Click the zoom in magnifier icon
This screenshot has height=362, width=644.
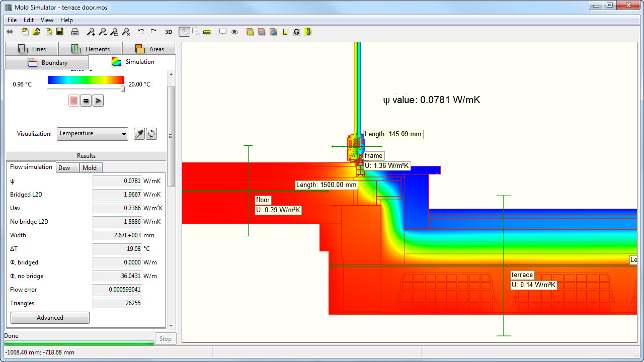(91, 32)
